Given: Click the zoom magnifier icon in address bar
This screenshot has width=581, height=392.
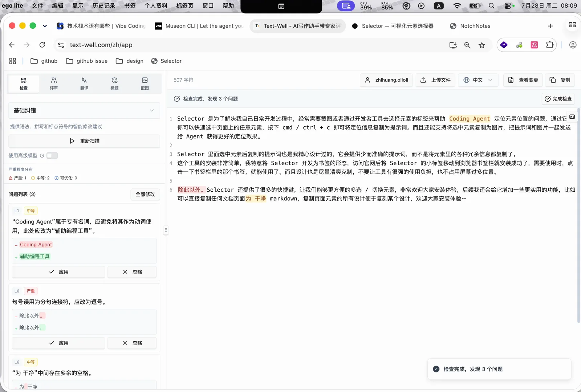Looking at the screenshot, I should pyautogui.click(x=467, y=45).
